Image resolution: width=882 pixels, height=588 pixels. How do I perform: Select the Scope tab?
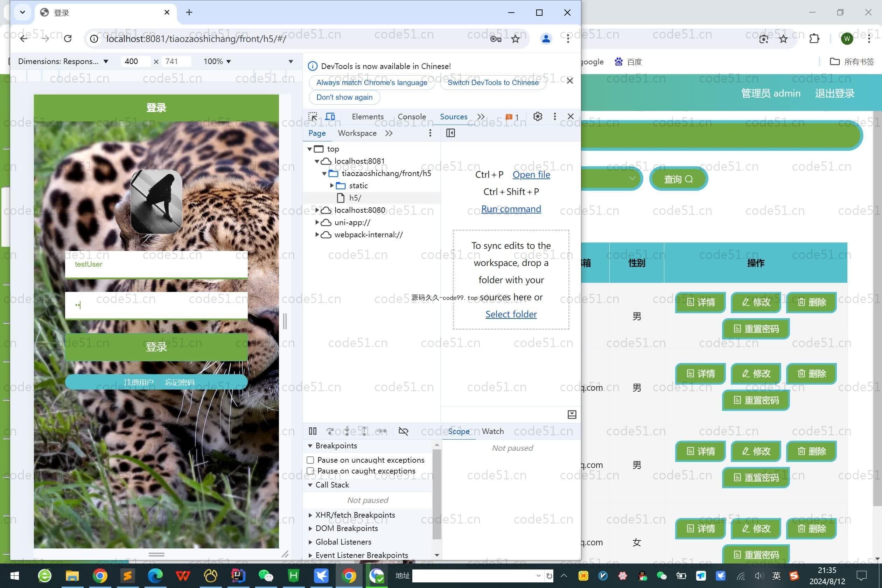[458, 431]
